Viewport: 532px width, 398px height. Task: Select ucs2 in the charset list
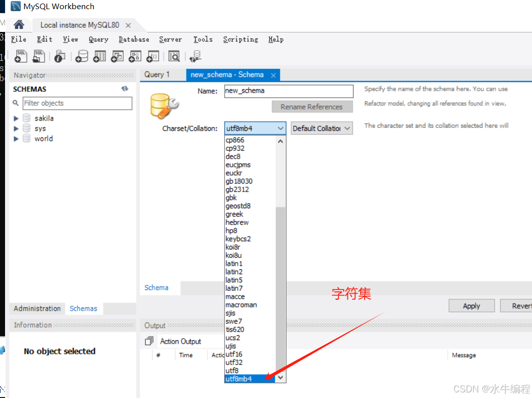(250, 338)
